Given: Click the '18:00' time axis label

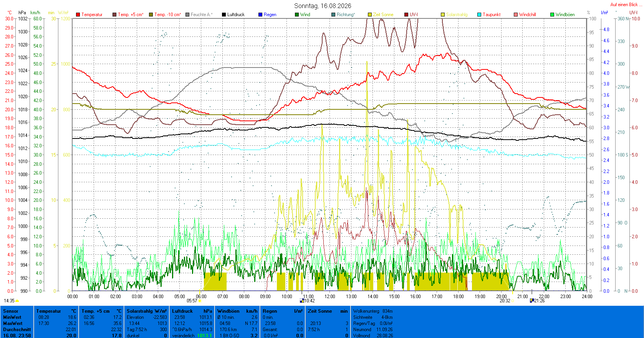Looking at the screenshot, I should pos(459,296).
